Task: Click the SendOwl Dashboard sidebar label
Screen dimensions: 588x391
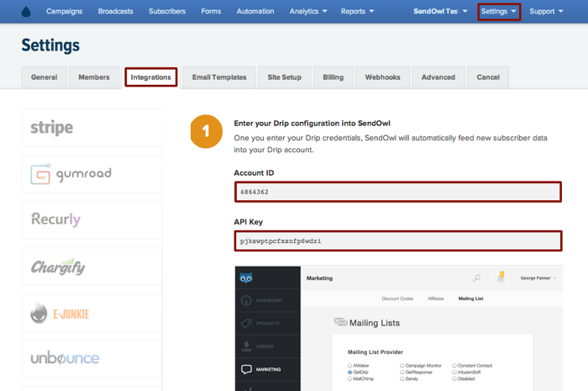Action: click(x=270, y=300)
